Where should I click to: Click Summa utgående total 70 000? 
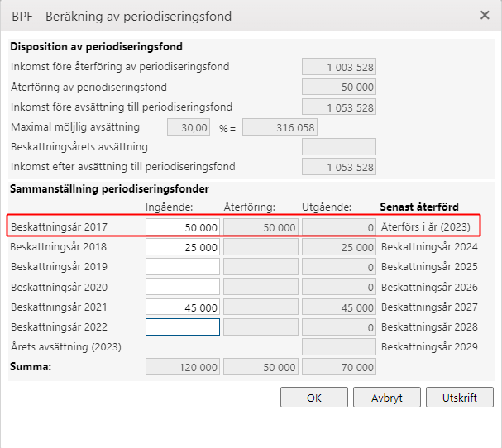tap(339, 367)
